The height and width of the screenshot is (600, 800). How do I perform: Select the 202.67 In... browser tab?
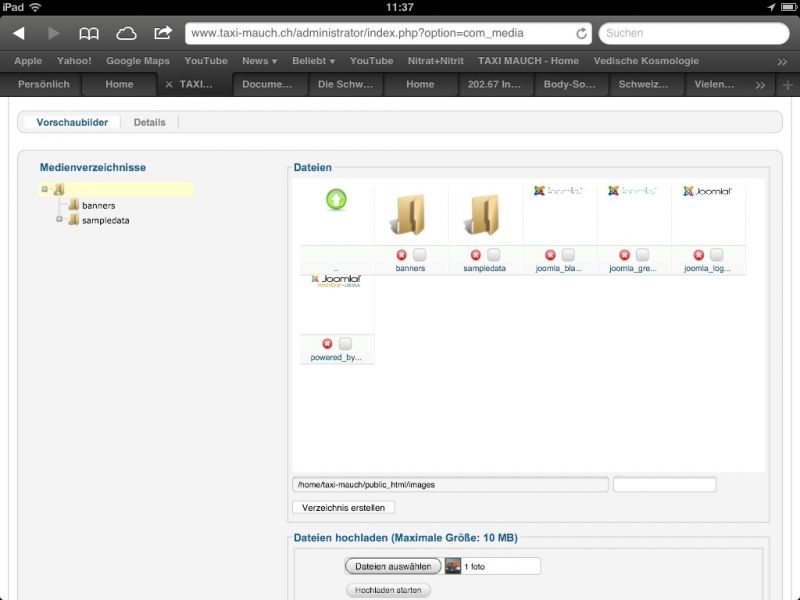pos(494,85)
